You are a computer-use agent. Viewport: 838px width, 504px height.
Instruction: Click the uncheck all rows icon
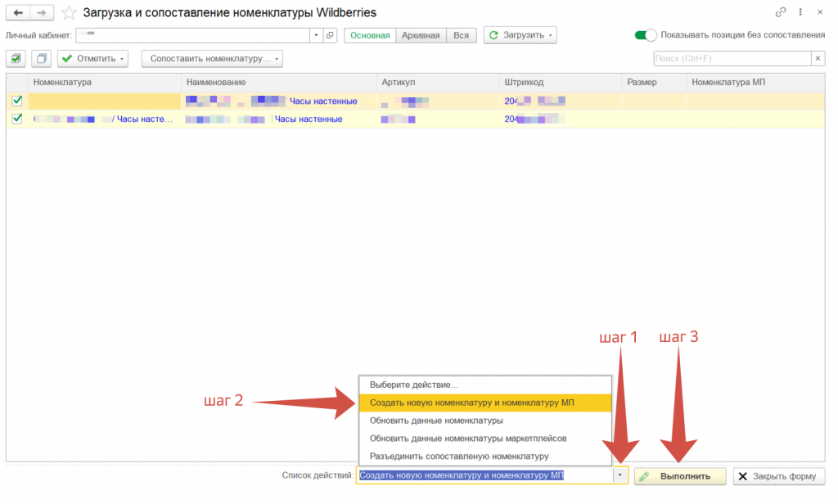[x=42, y=59]
